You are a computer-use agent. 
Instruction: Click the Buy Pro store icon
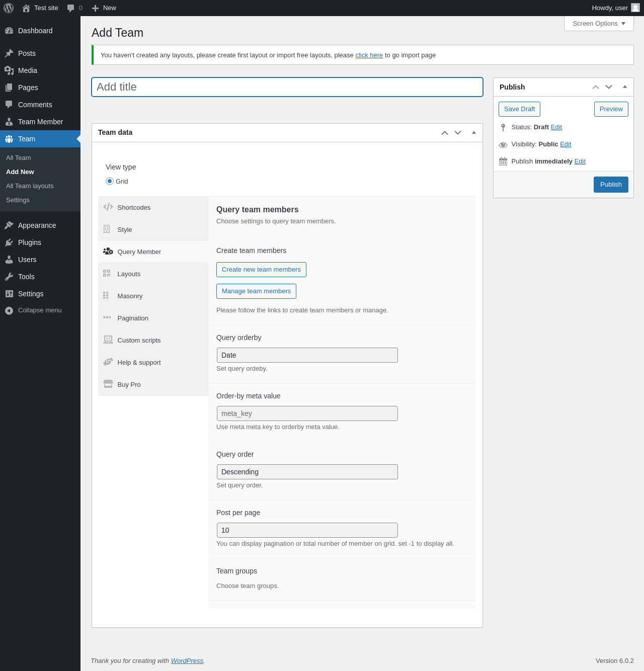(108, 384)
